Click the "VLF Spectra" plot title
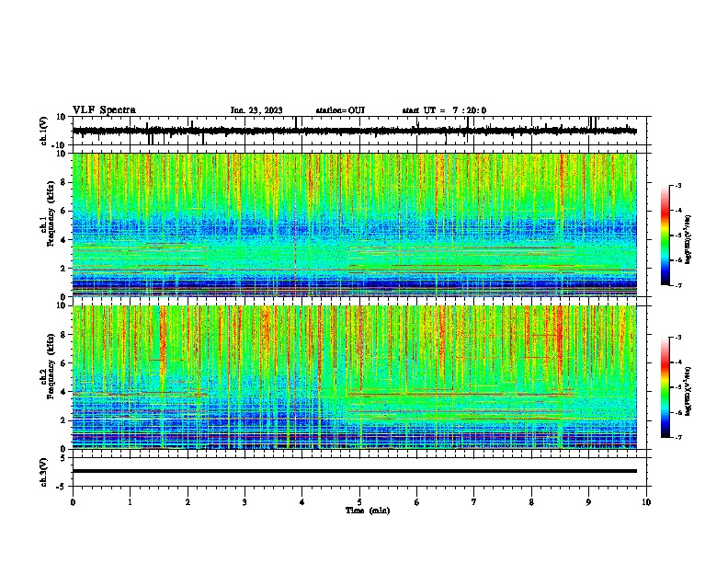The width and height of the screenshot is (728, 563). (104, 110)
